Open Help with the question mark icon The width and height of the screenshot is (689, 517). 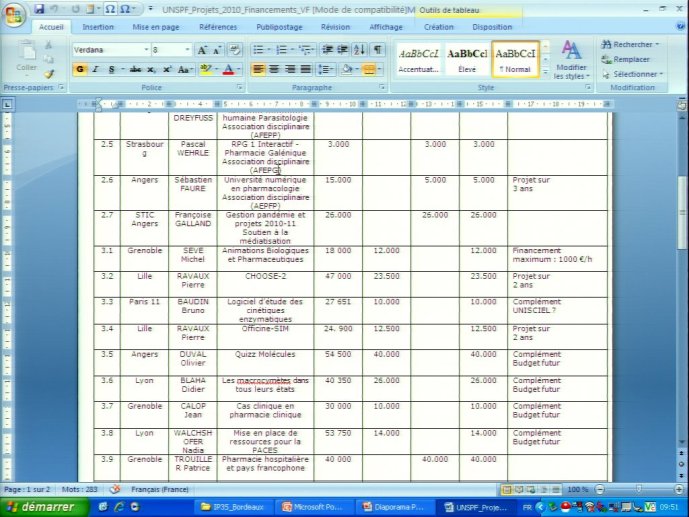(682, 27)
